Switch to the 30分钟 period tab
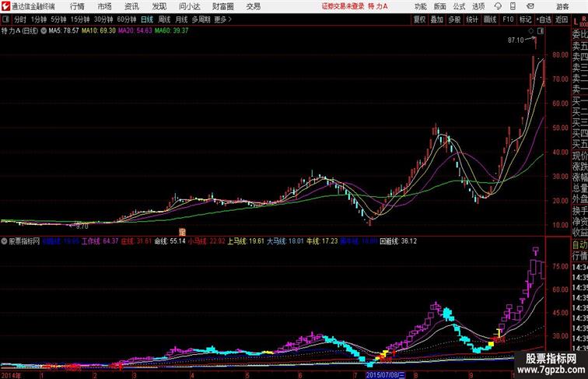 click(x=103, y=19)
